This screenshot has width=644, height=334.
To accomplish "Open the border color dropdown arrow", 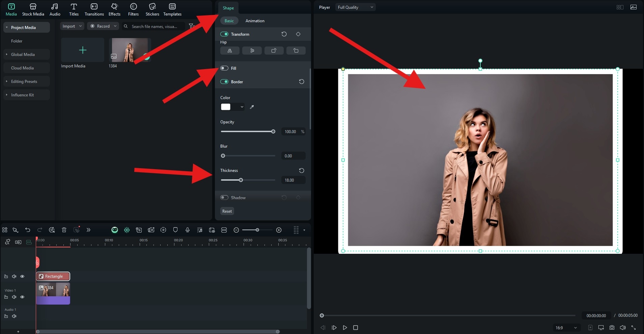I will tap(242, 107).
